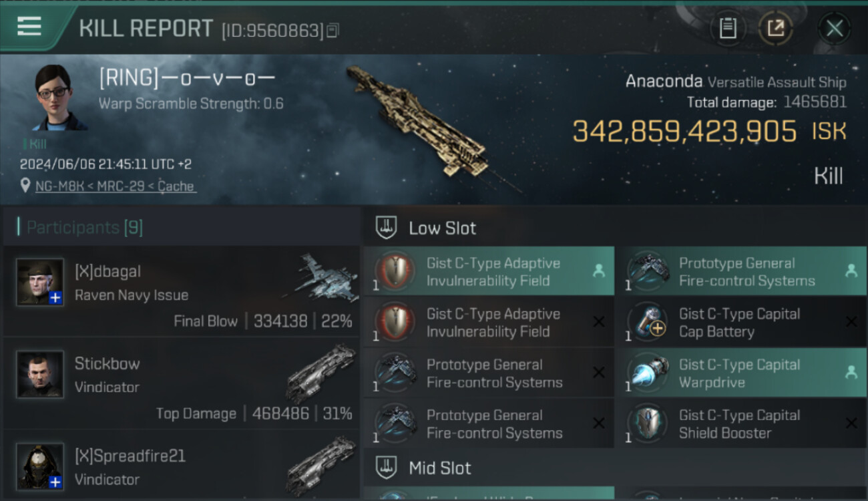Open the hamburger menu icon
This screenshot has height=501, width=868.
coord(29,27)
